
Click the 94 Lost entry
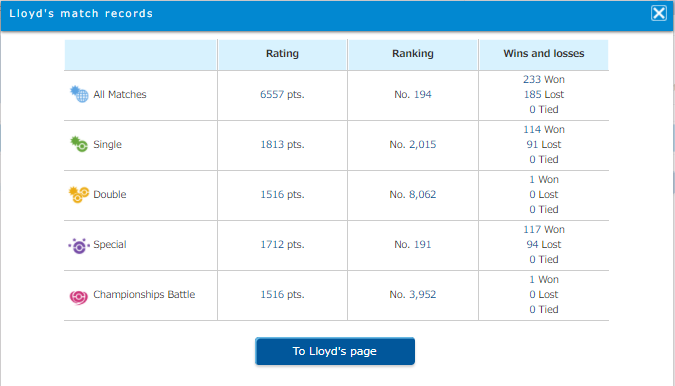(x=544, y=244)
